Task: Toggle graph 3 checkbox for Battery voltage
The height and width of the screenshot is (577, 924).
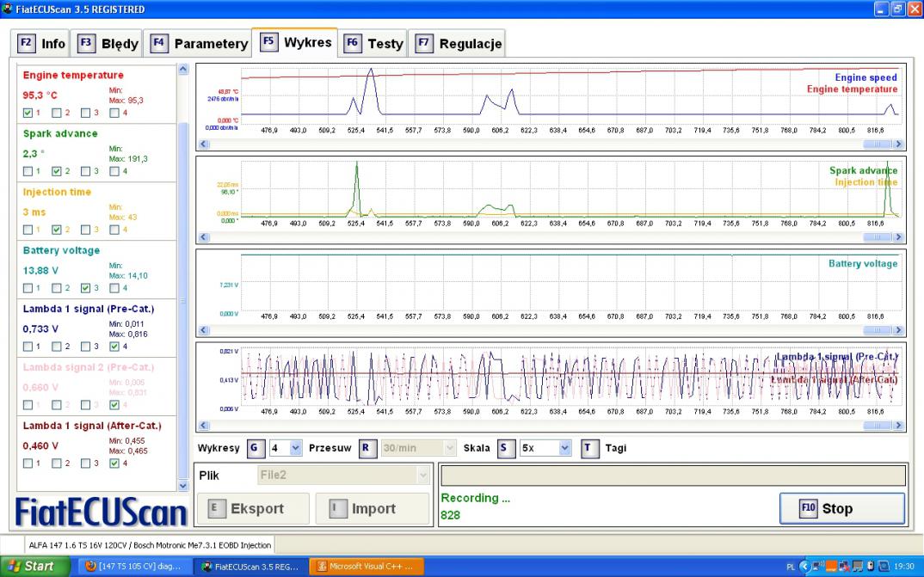Action: coord(85,287)
